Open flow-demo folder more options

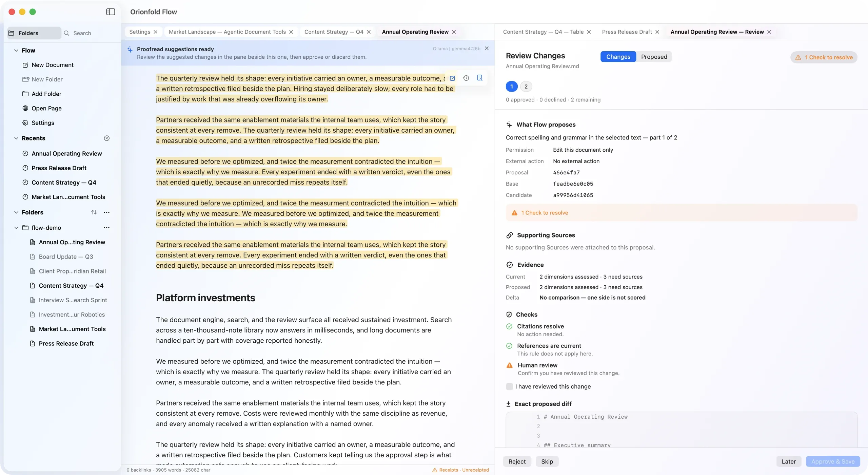tap(106, 228)
